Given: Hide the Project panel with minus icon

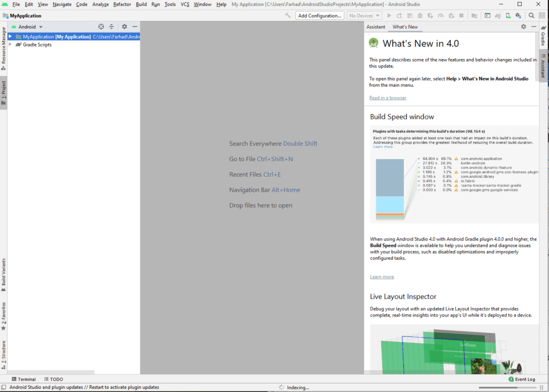Looking at the screenshot, I should (x=135, y=26).
